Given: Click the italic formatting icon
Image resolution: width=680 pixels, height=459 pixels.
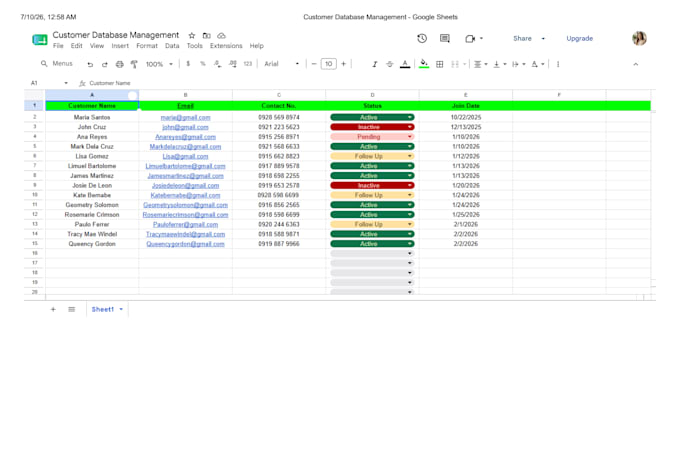Looking at the screenshot, I should point(374,64).
